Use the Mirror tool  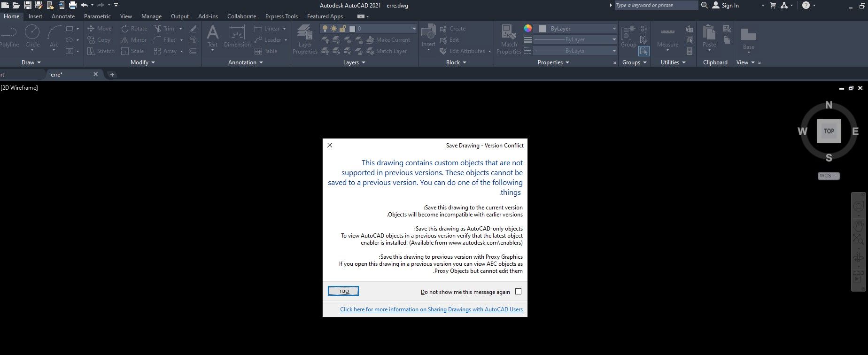pos(134,40)
